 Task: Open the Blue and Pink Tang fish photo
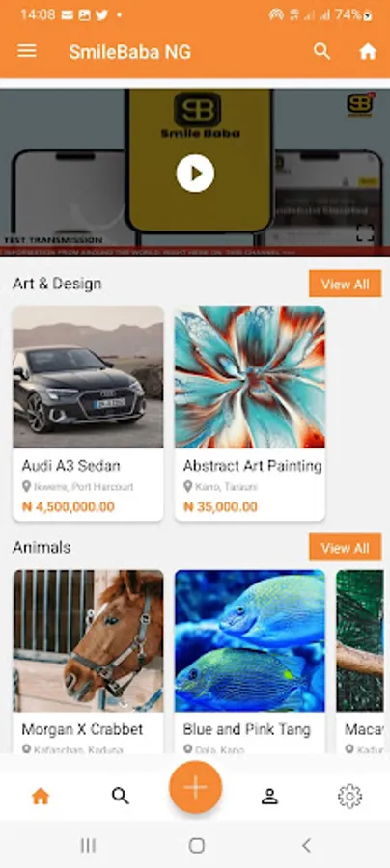pos(250,640)
